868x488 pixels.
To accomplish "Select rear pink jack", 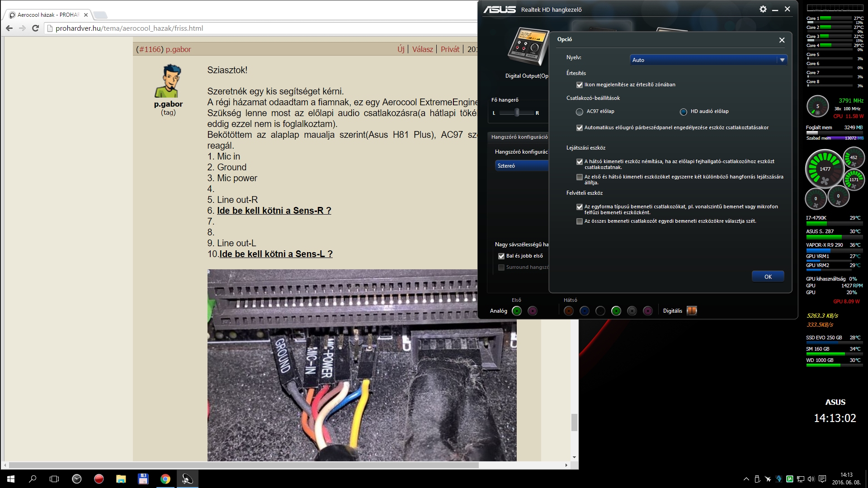I will click(x=648, y=311).
